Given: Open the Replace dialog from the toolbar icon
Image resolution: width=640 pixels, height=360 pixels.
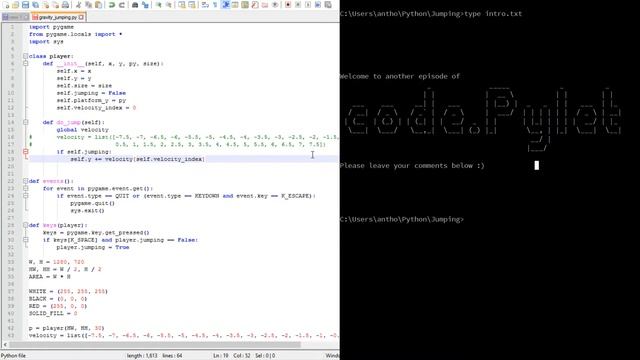Looking at the screenshot, I should (145, 5).
